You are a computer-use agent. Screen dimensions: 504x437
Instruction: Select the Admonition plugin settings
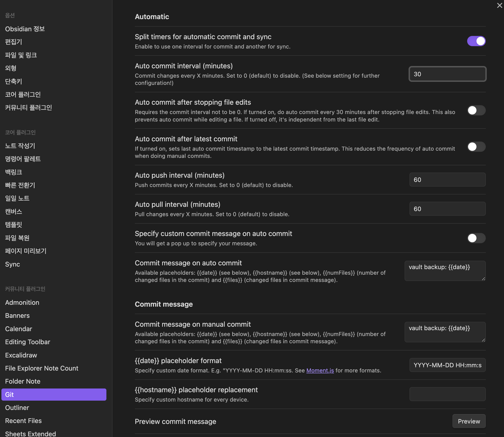point(22,302)
